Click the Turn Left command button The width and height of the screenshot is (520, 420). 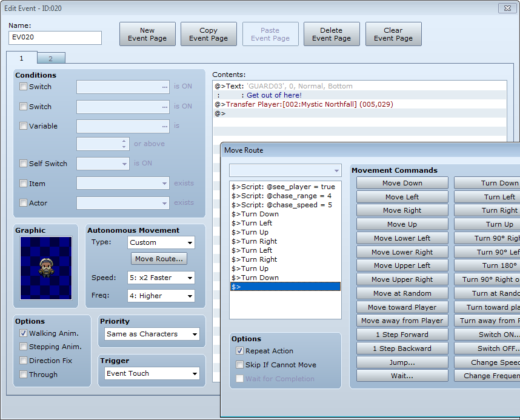click(487, 197)
